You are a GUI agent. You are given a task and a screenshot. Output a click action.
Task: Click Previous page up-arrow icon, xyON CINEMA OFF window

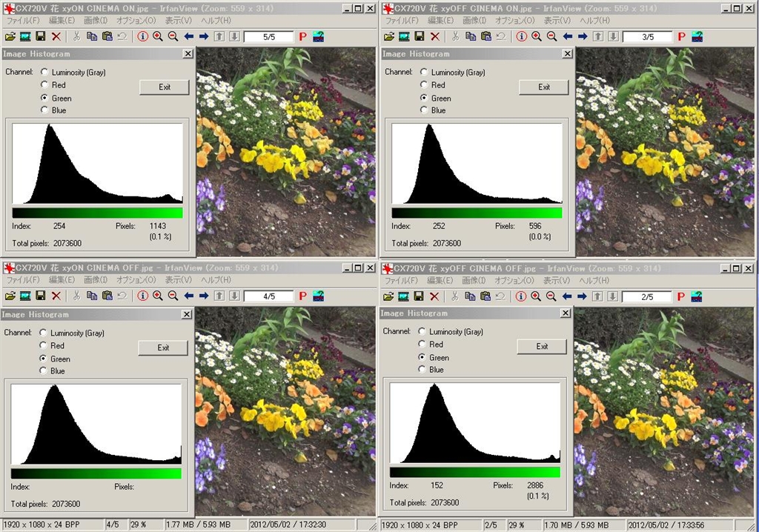pos(219,296)
